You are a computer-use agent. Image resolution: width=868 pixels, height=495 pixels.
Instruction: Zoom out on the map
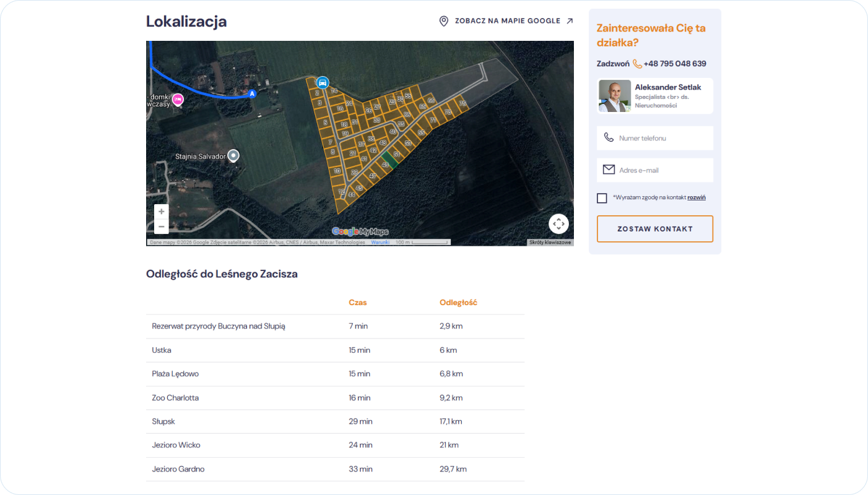click(x=161, y=226)
